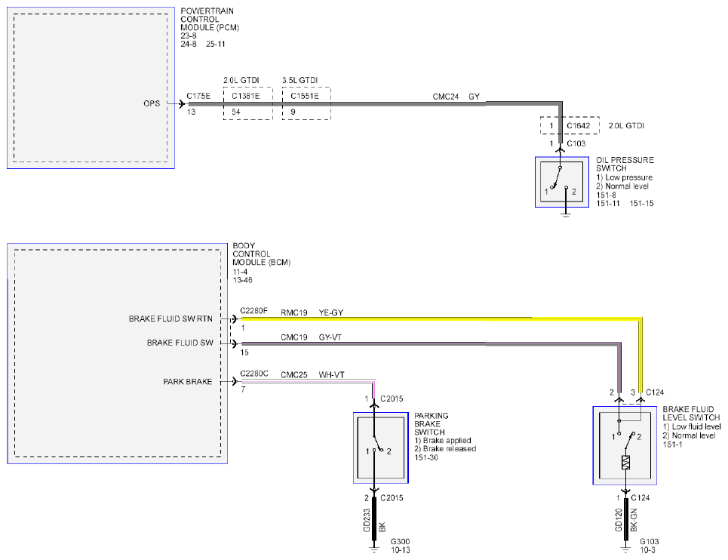
Task: Click the GY wire color label
Action: coord(474,97)
